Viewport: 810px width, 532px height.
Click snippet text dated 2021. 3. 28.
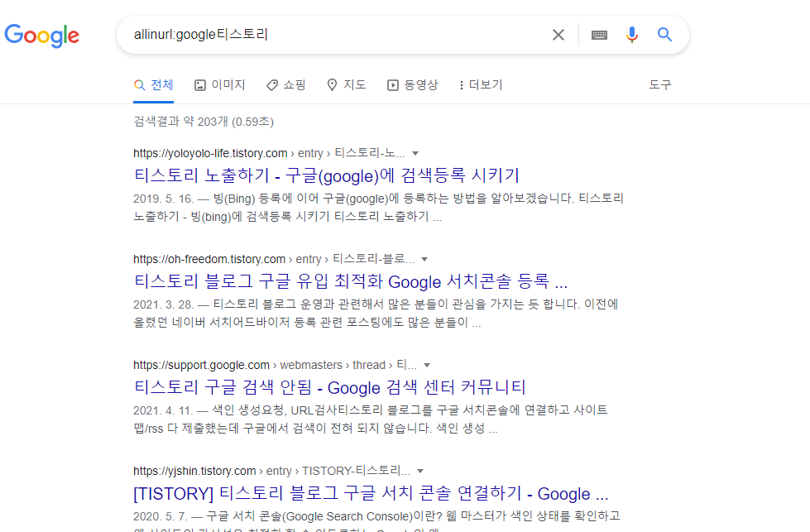[x=376, y=313]
